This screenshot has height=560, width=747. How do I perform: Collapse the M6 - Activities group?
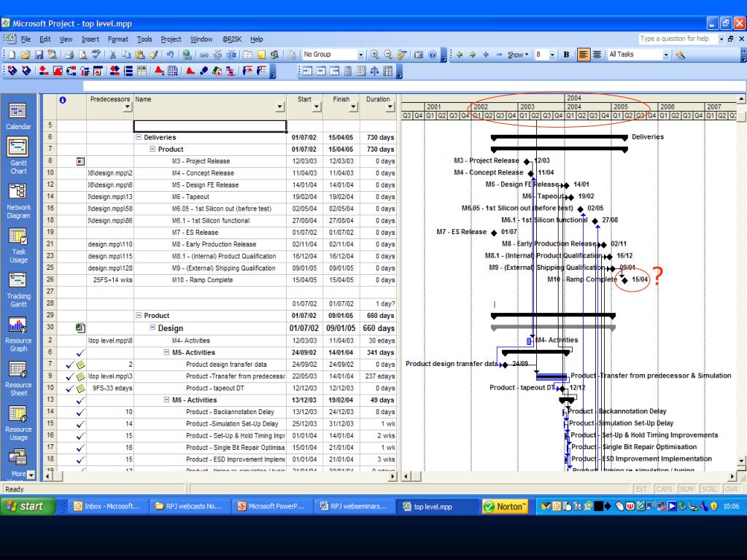coord(167,400)
